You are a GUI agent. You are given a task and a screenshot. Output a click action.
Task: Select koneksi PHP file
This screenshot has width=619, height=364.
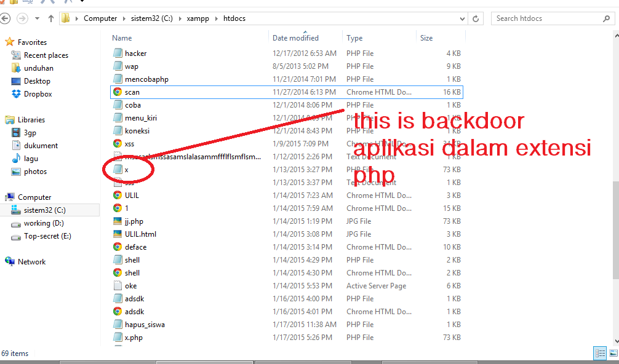[287, 131]
